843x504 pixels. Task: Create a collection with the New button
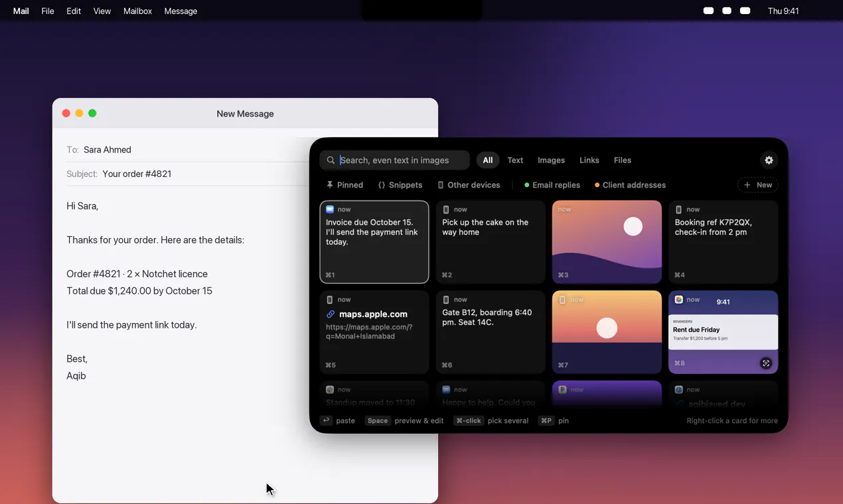[x=757, y=185]
